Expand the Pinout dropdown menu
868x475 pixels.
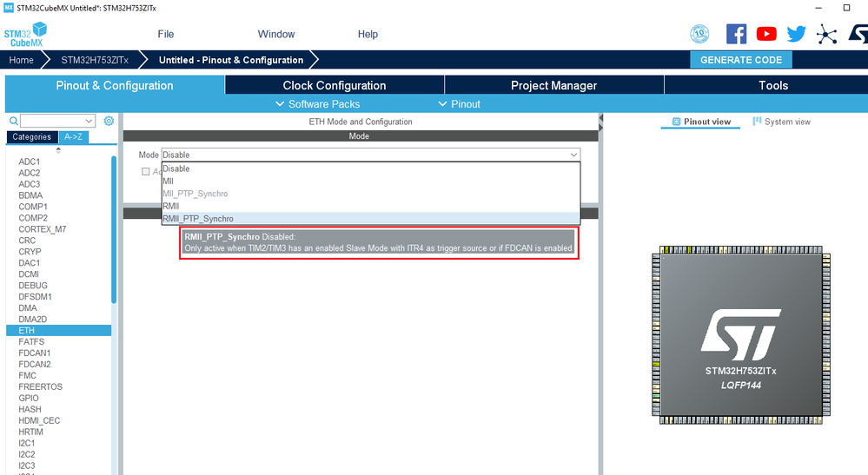[x=459, y=104]
